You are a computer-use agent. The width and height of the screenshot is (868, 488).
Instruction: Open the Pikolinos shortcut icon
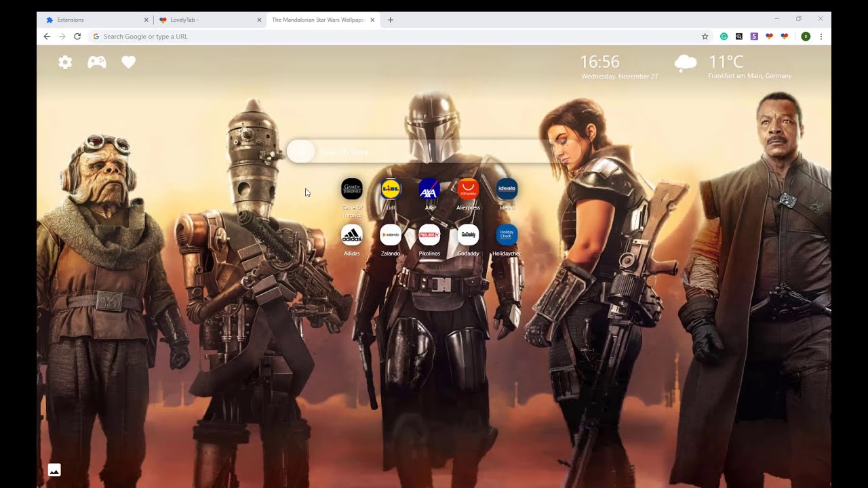429,235
